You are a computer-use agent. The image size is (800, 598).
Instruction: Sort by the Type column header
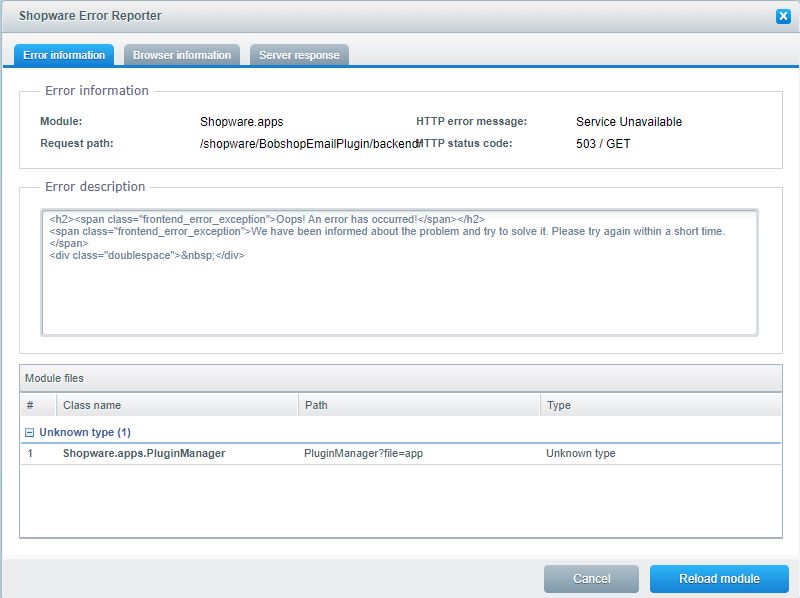661,405
